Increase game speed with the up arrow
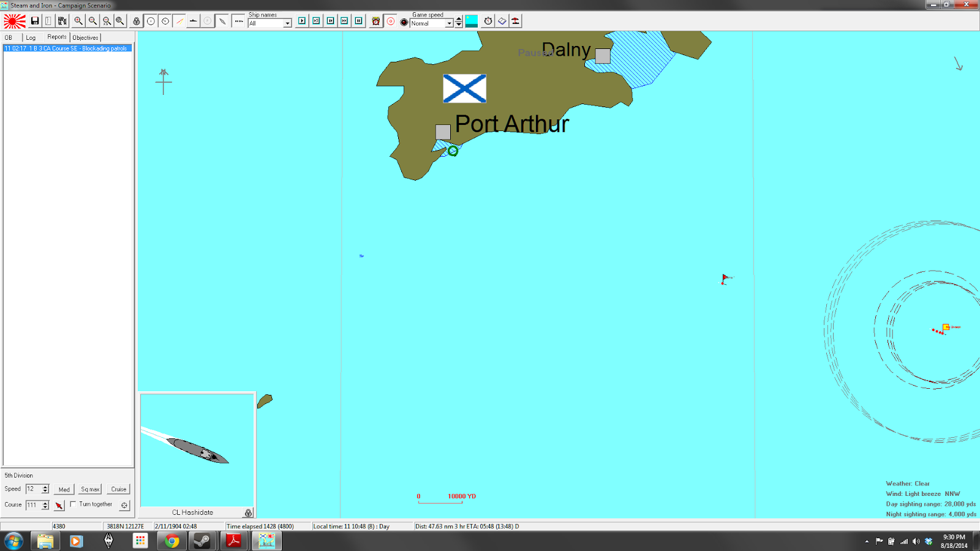 (x=459, y=19)
